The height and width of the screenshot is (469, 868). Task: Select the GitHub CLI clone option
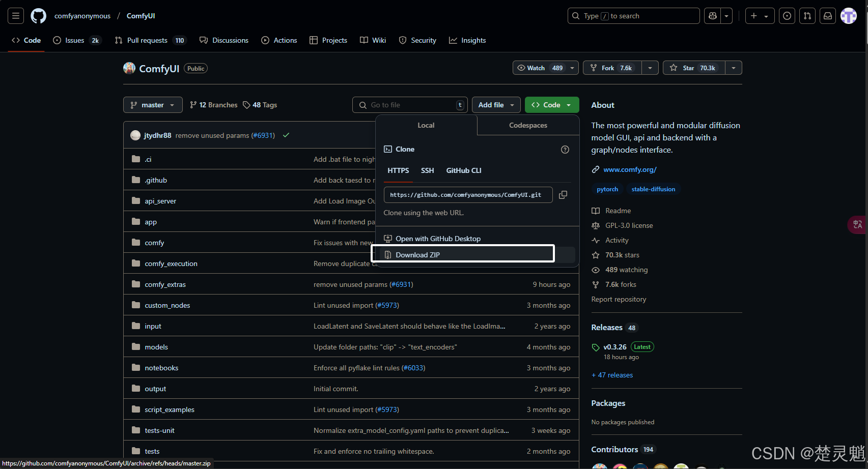tap(464, 170)
